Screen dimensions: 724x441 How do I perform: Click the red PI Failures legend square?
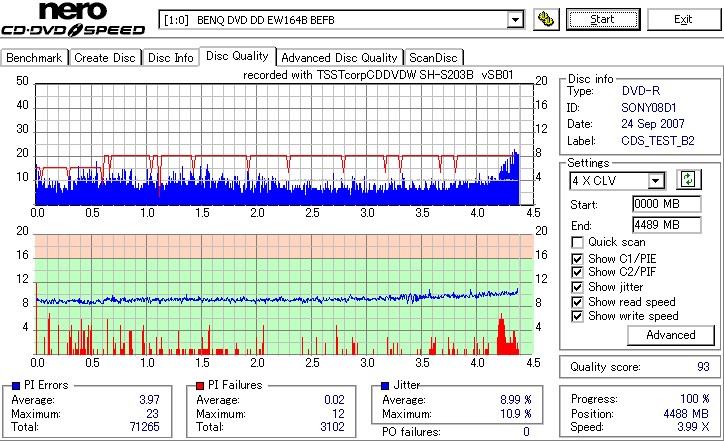point(200,386)
